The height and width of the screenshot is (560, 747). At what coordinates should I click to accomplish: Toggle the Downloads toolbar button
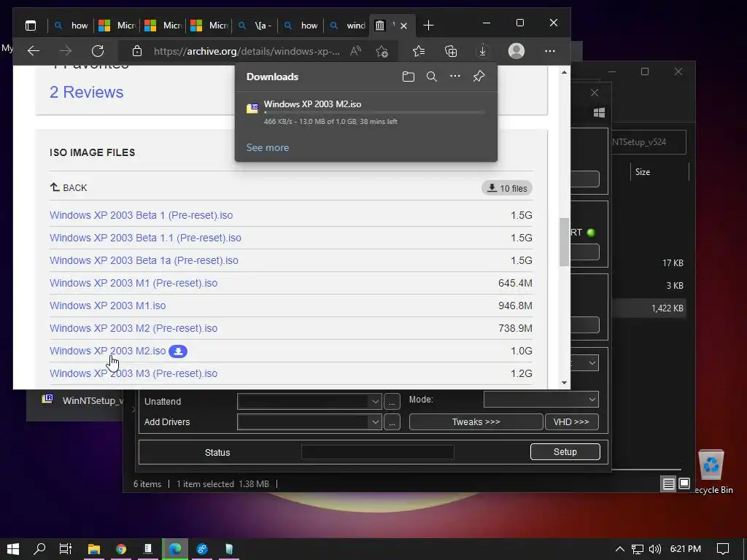click(483, 51)
